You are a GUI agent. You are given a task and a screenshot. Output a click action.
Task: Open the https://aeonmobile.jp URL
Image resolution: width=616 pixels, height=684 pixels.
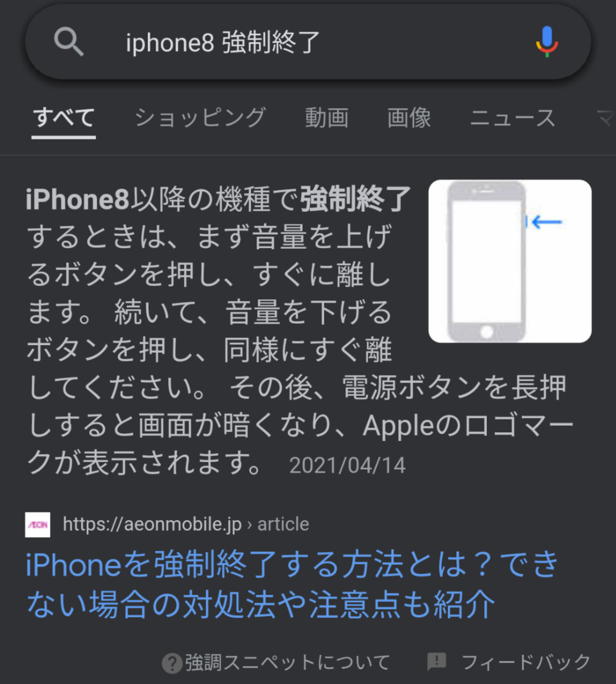[x=152, y=524]
